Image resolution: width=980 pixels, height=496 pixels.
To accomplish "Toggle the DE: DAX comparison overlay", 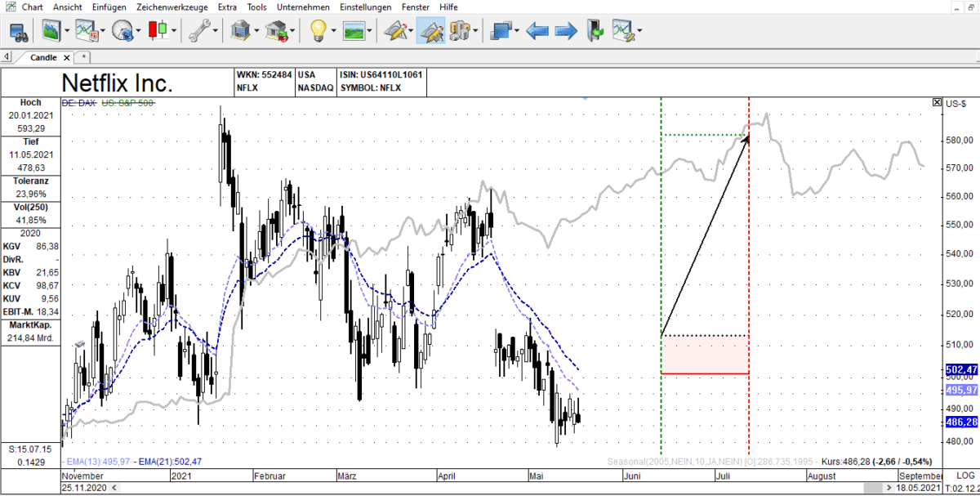I will pyautogui.click(x=80, y=103).
